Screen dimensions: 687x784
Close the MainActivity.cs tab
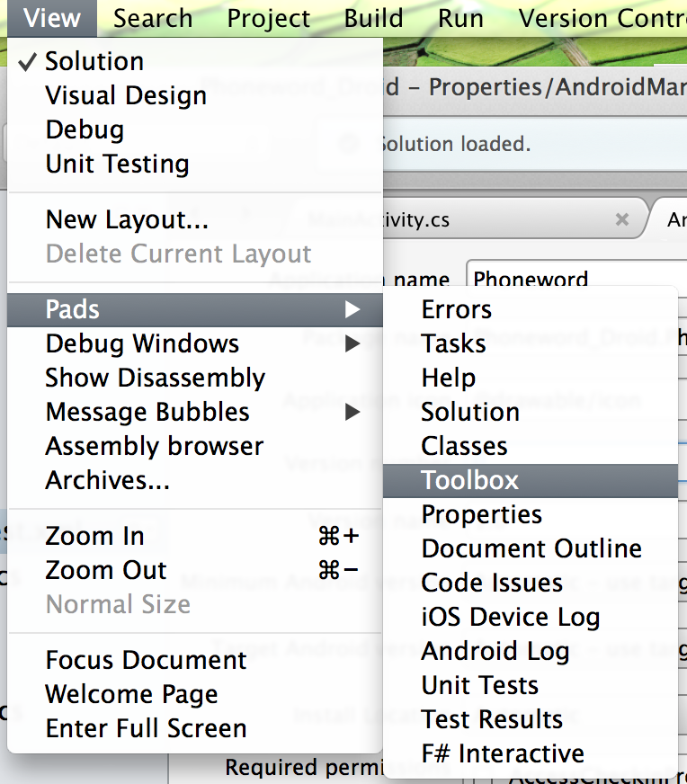[x=621, y=219]
